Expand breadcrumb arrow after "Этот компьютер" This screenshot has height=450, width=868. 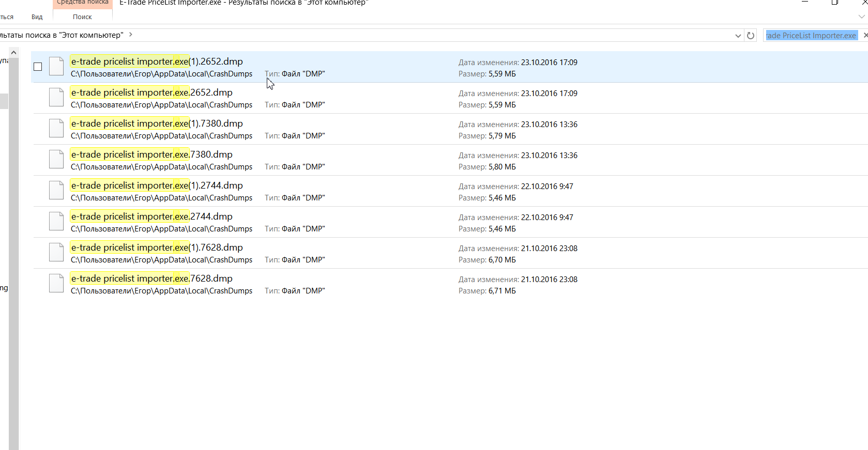coord(131,35)
